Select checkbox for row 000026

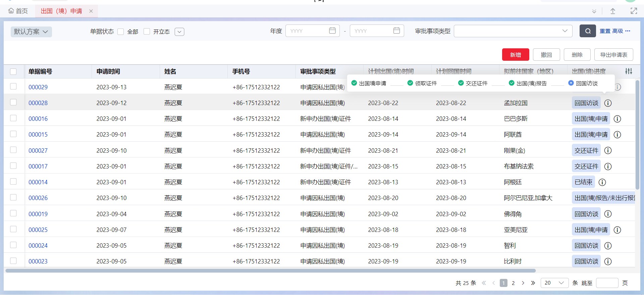point(13,197)
